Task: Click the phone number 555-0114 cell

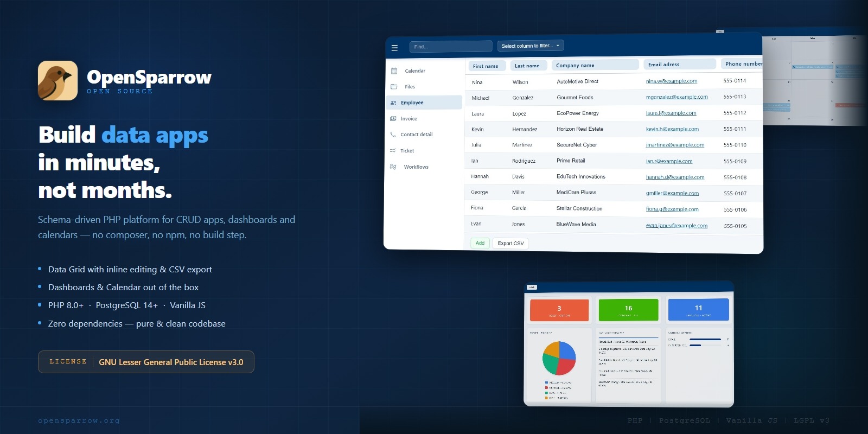Action: (x=735, y=81)
